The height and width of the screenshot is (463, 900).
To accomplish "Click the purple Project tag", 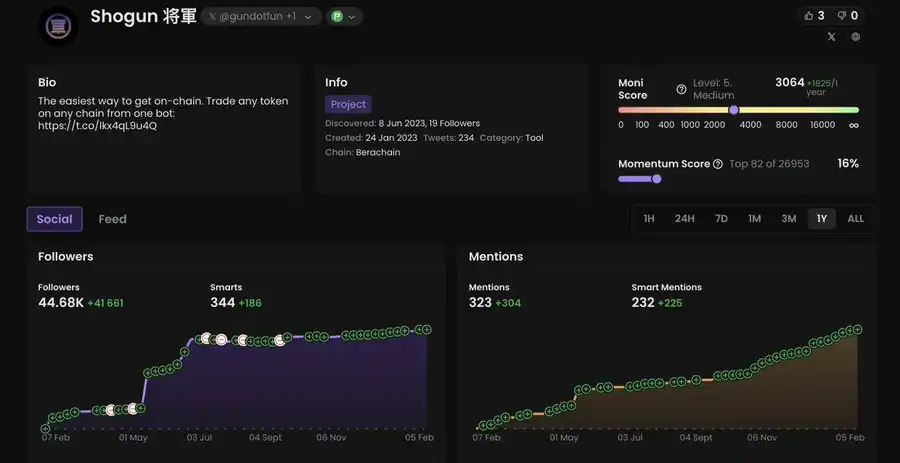I will pos(348,104).
